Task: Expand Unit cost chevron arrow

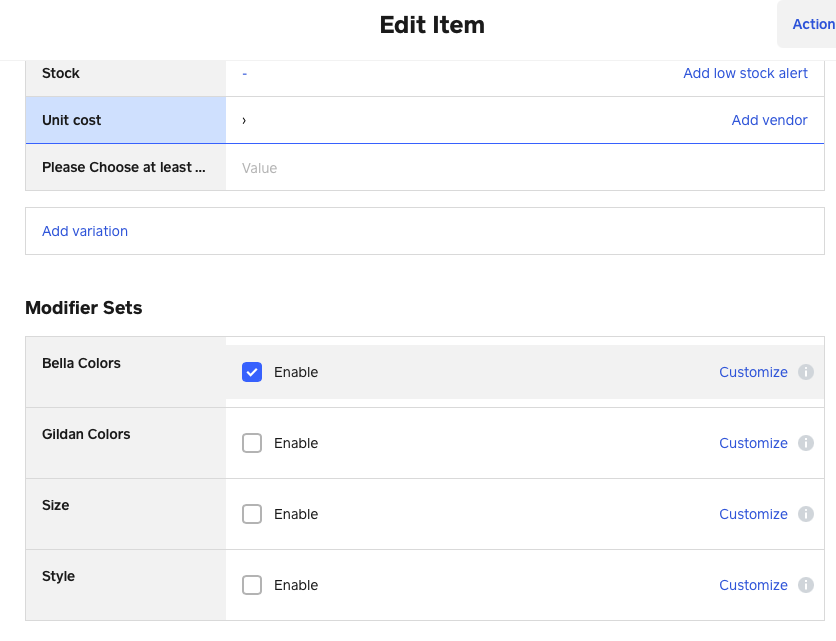Action: tap(244, 120)
